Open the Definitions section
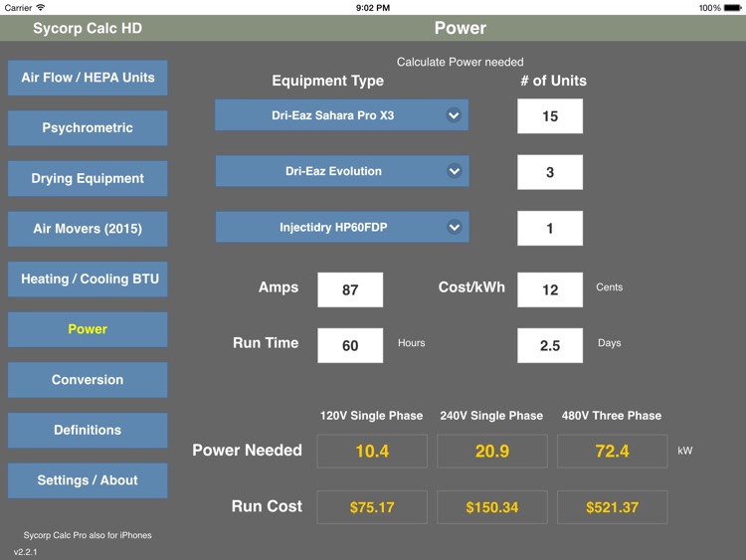 [88, 430]
